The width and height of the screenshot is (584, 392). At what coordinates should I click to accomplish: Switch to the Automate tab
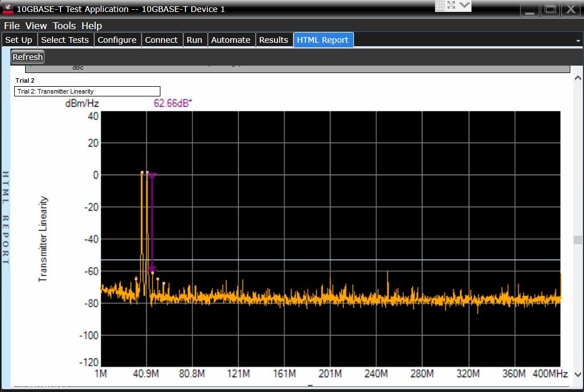point(231,39)
